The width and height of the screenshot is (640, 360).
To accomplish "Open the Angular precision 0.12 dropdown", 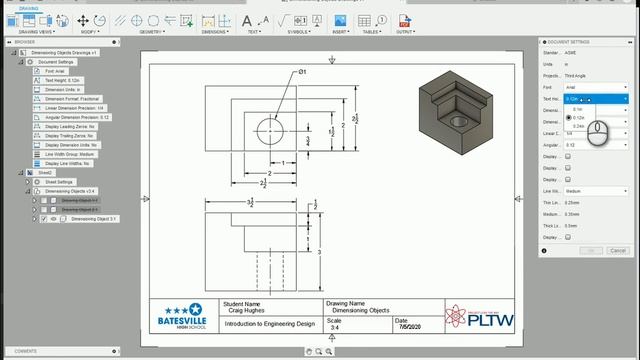I will (x=596, y=145).
